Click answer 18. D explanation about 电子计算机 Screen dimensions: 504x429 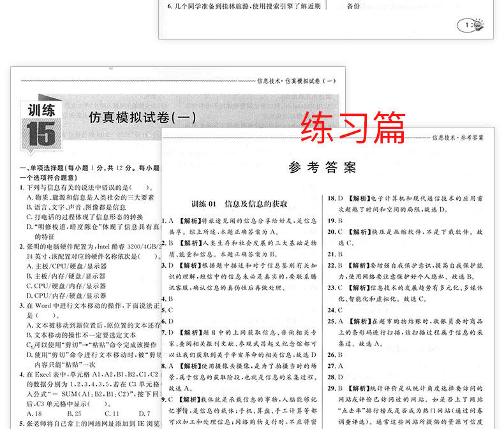point(405,204)
